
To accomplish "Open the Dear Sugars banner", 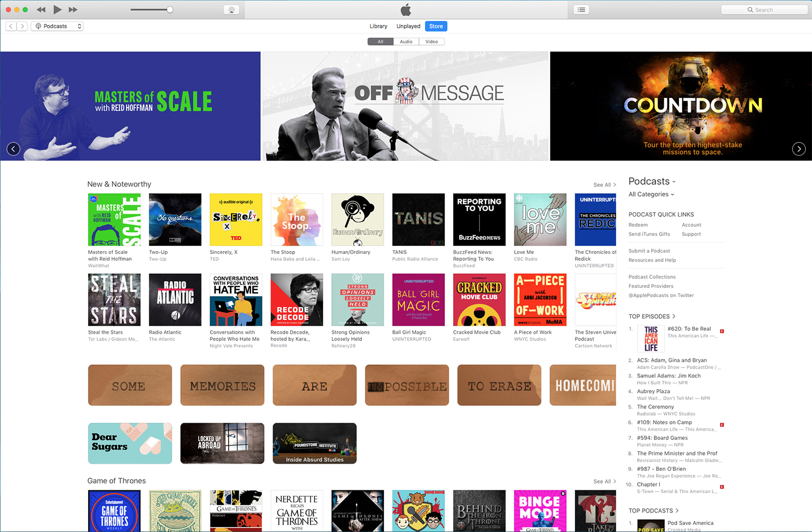I will tap(130, 443).
